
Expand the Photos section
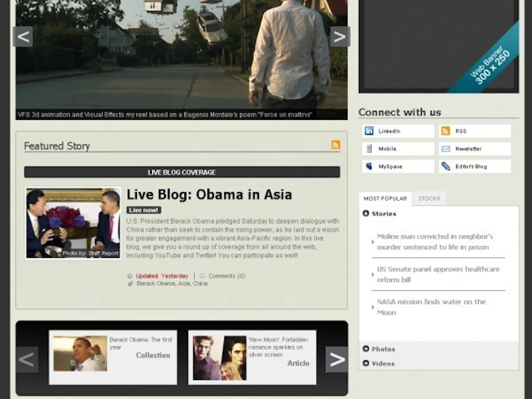click(366, 349)
